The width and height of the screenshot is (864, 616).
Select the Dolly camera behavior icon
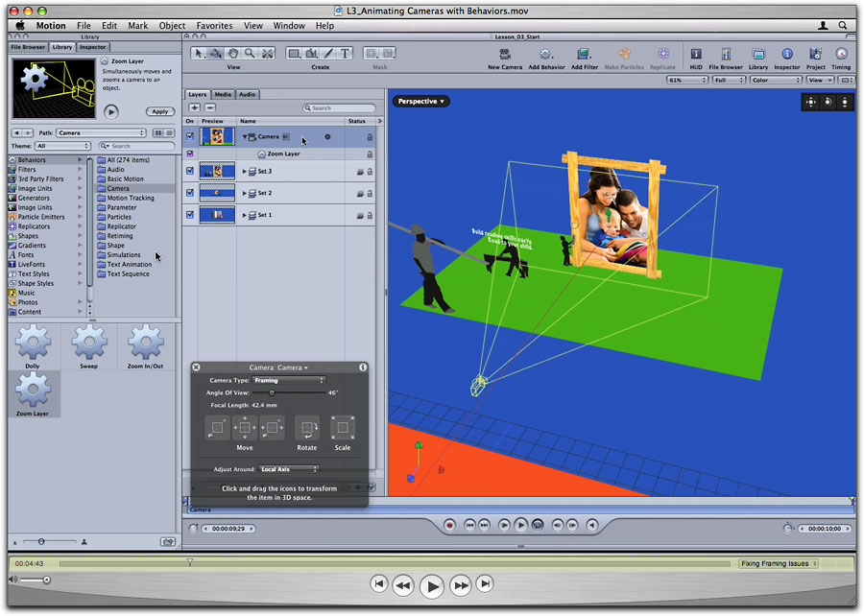tap(34, 342)
